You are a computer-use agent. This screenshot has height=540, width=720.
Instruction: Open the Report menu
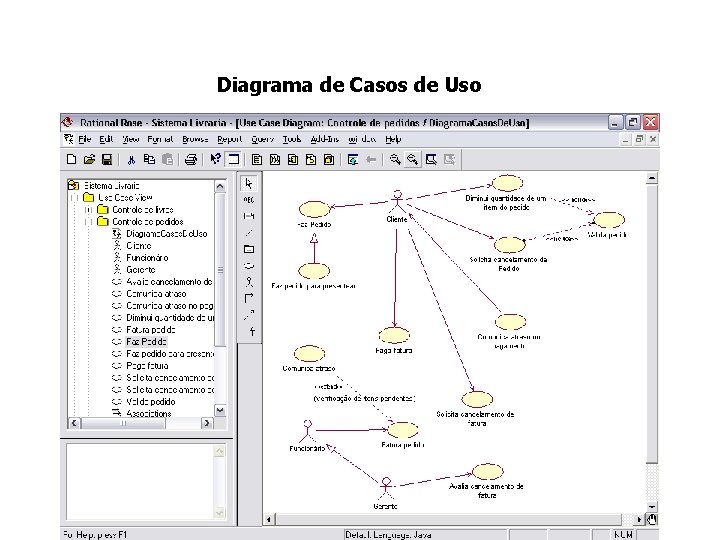[230, 139]
